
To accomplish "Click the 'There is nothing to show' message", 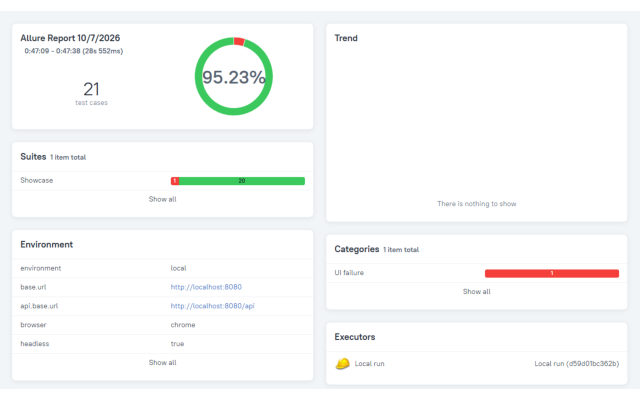I will (x=476, y=204).
